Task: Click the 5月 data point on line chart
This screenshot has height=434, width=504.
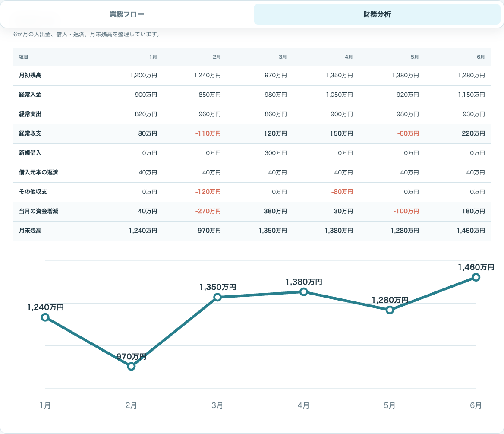Action: coord(390,310)
